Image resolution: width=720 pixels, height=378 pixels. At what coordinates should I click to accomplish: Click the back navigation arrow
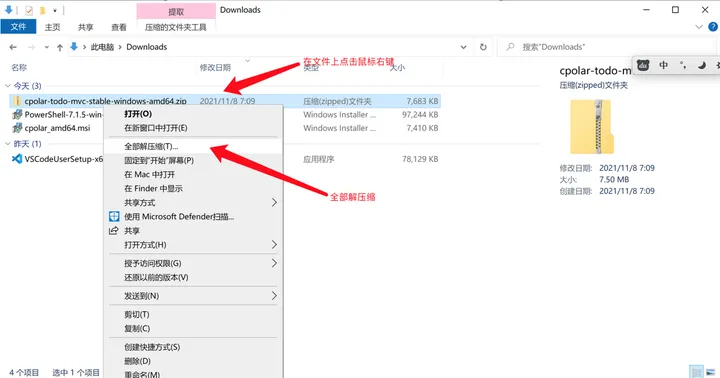click(13, 47)
